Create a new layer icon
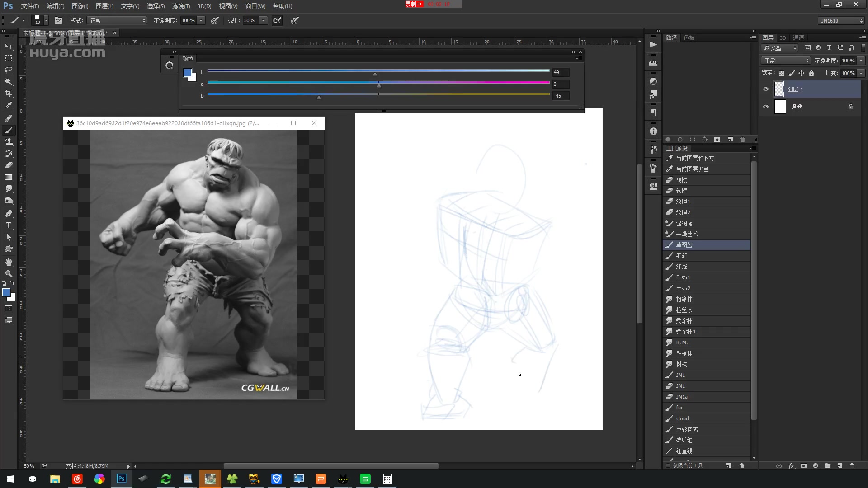This screenshot has width=868, height=488. coord(840,465)
